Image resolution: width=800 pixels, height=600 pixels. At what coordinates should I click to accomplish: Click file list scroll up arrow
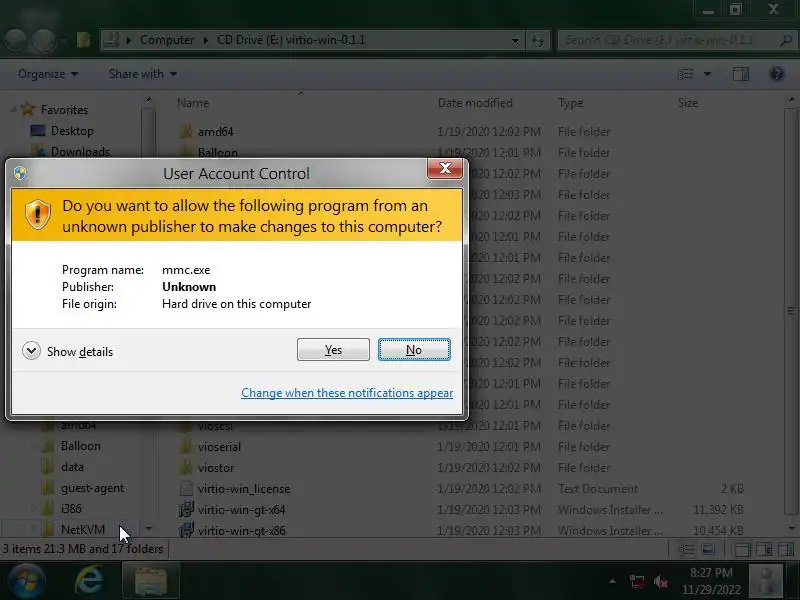click(x=791, y=99)
